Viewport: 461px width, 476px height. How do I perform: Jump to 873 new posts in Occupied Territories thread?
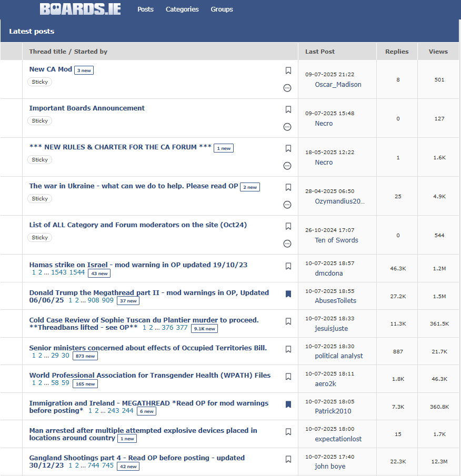click(85, 356)
